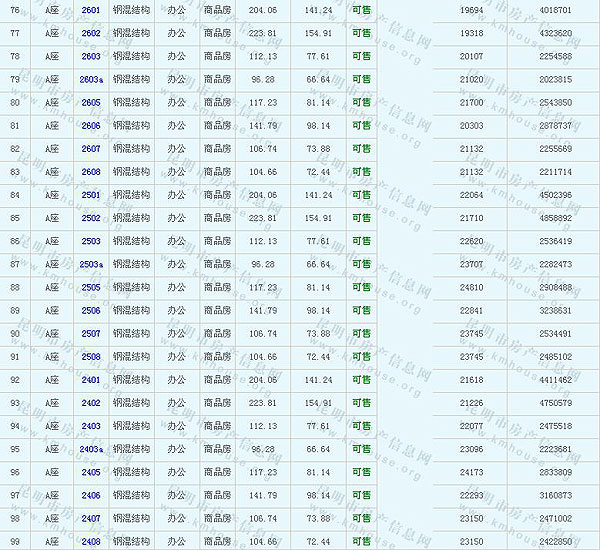Select room 2401 link
600x550 pixels.
(91, 380)
